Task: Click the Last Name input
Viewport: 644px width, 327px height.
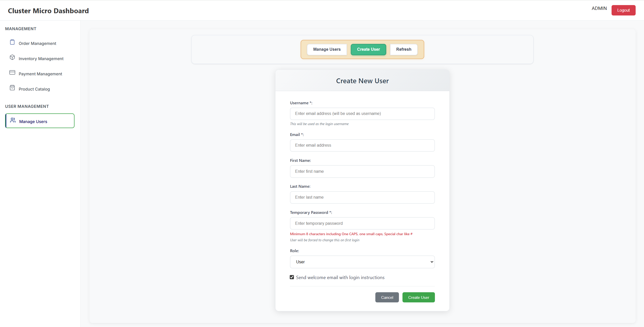Action: coord(362,197)
